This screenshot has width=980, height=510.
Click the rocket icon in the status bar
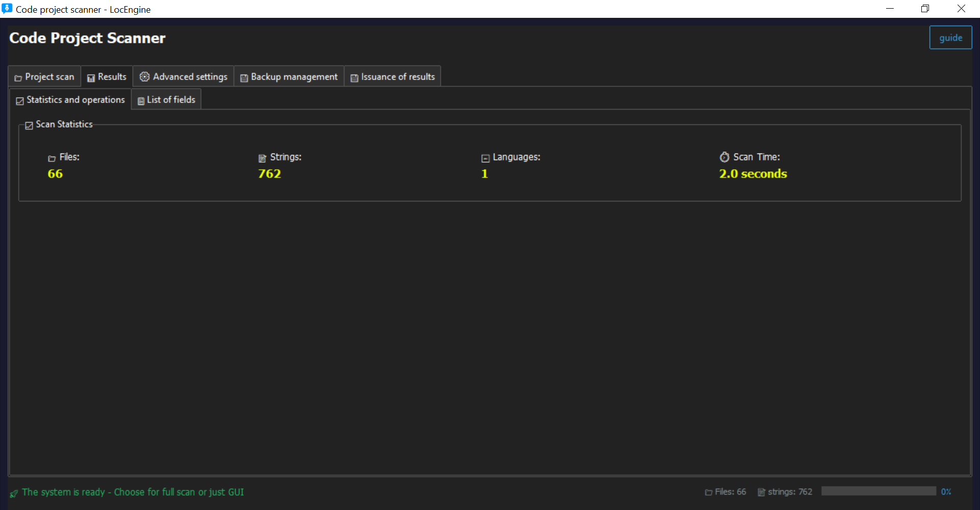point(13,493)
